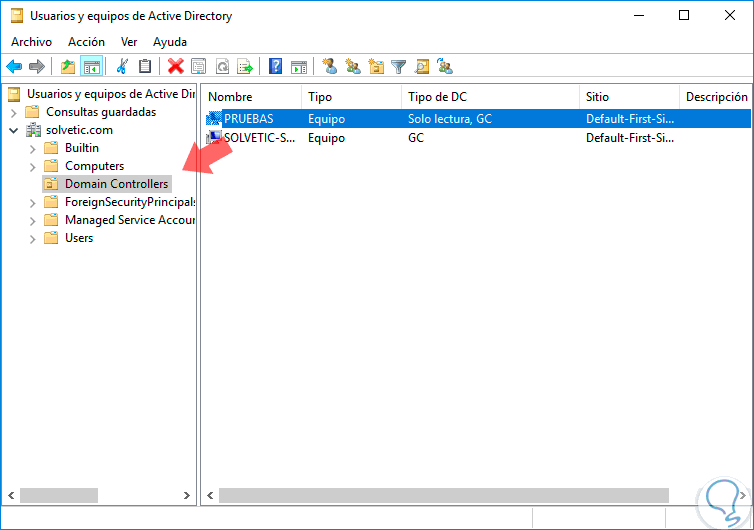Refresh the view with toolbar icon

click(222, 66)
